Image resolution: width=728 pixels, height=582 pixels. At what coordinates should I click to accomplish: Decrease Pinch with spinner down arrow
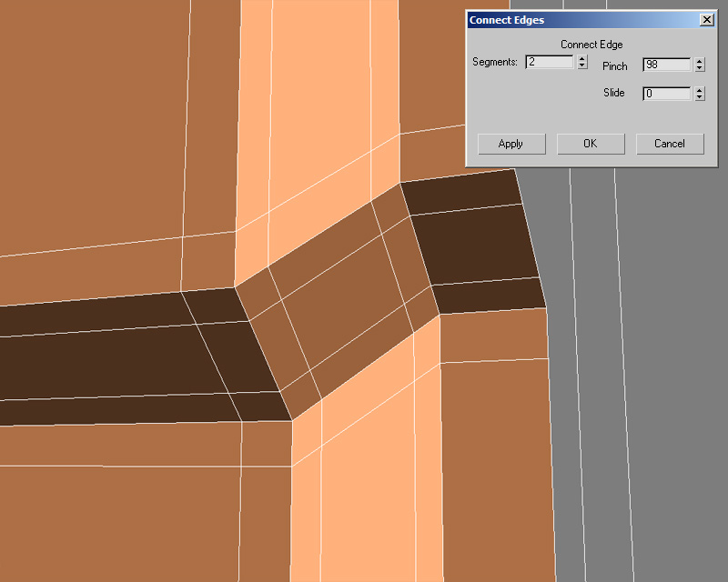(700, 68)
